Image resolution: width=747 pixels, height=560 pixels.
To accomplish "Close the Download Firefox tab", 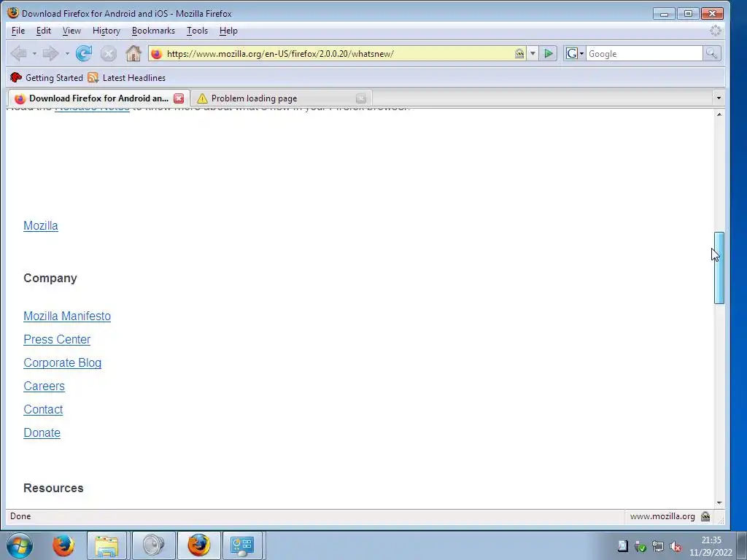I will (179, 98).
